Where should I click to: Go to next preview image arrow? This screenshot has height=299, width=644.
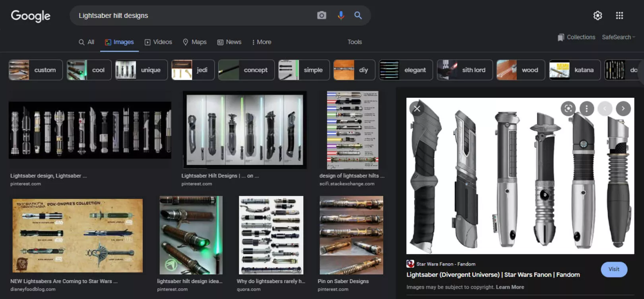tap(623, 109)
